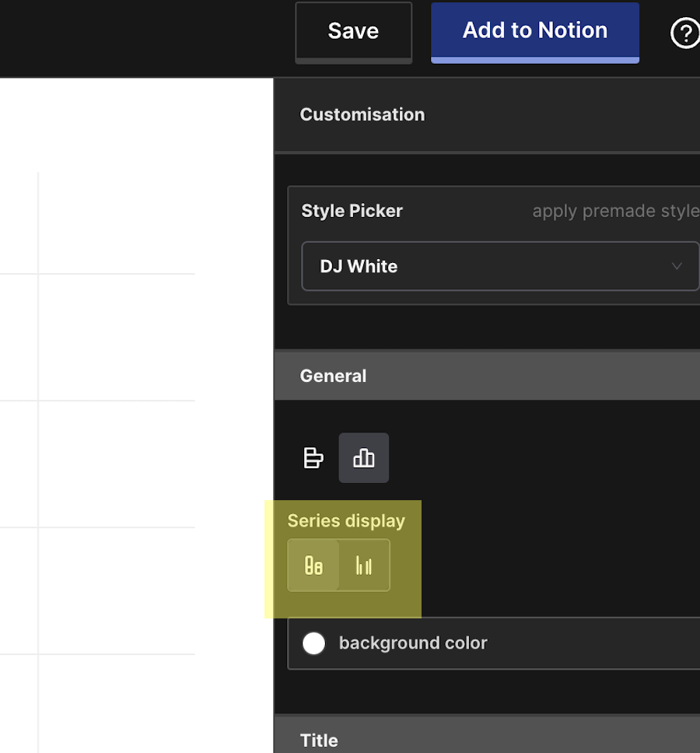Select the vertical bar chart orientation icon
700x753 pixels.
[x=363, y=458]
